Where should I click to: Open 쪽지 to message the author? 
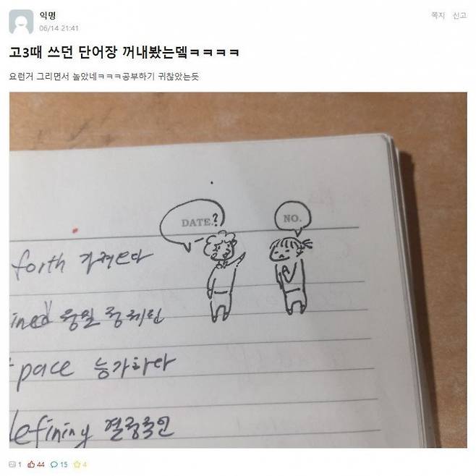tap(438, 15)
